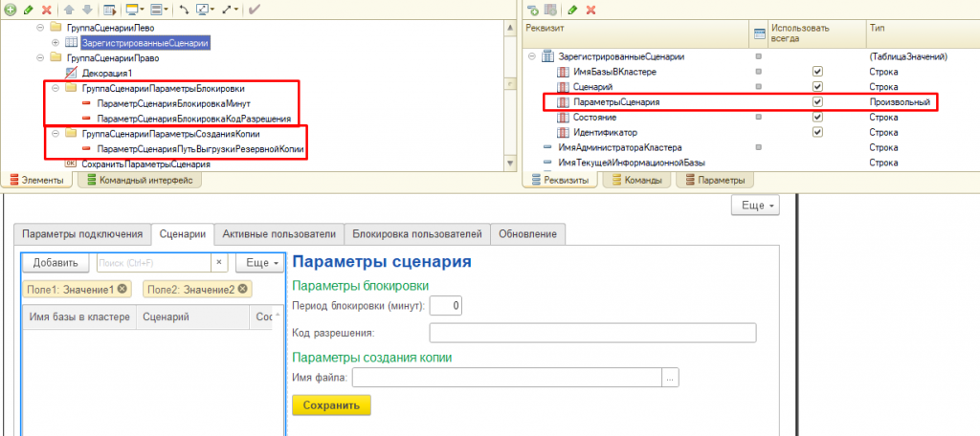Toggle 'Использовать всегда' checkbox for Состояние
980x436 pixels.
817,117
